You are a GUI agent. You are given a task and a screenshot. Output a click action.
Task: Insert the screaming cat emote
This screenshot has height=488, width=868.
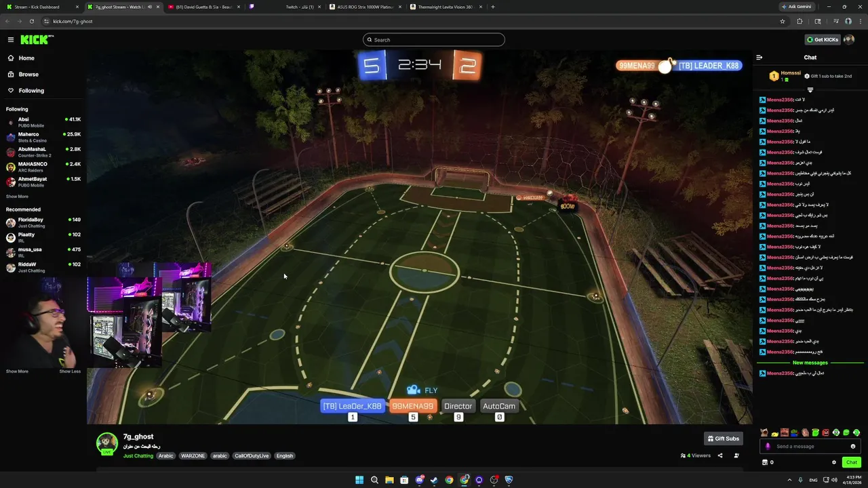pos(764,432)
